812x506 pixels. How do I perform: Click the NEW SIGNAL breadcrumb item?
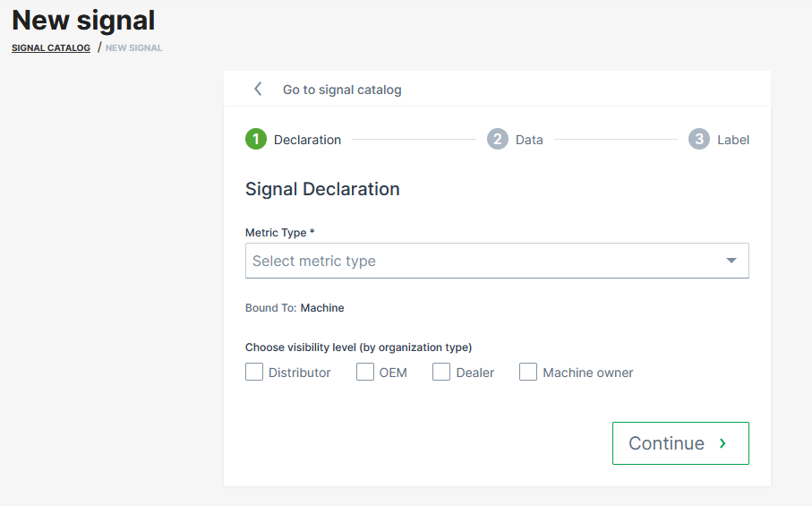[x=134, y=47]
